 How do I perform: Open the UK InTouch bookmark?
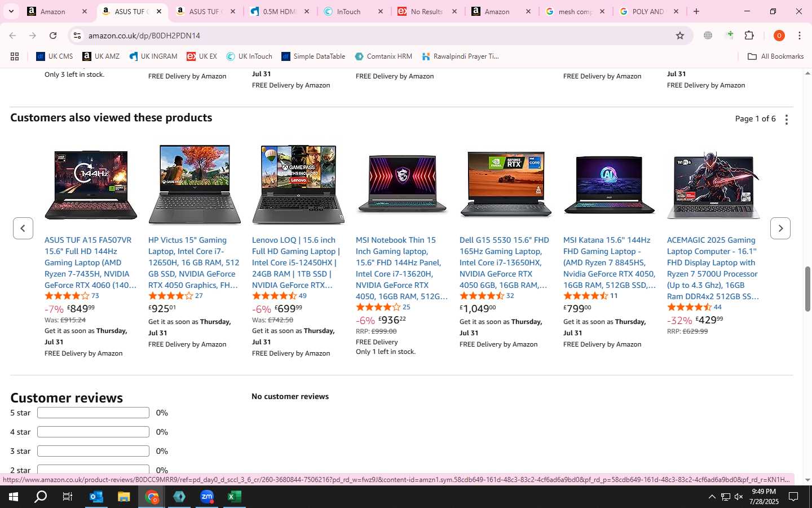(249, 56)
